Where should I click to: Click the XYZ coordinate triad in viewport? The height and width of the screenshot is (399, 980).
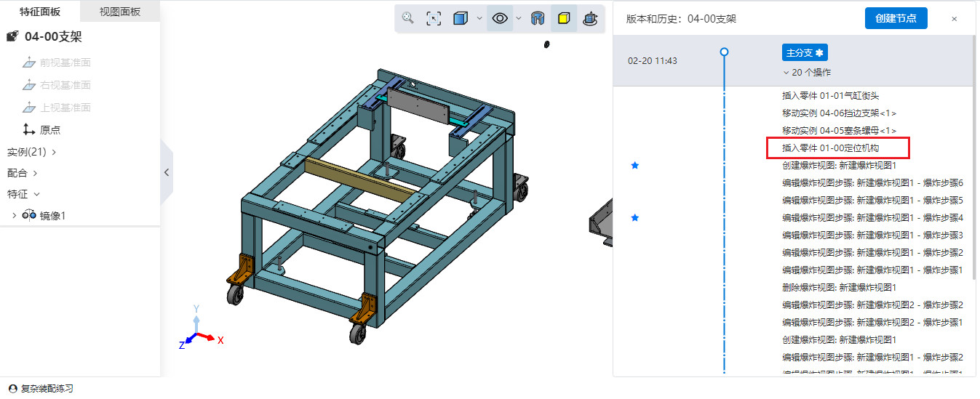coord(199,326)
